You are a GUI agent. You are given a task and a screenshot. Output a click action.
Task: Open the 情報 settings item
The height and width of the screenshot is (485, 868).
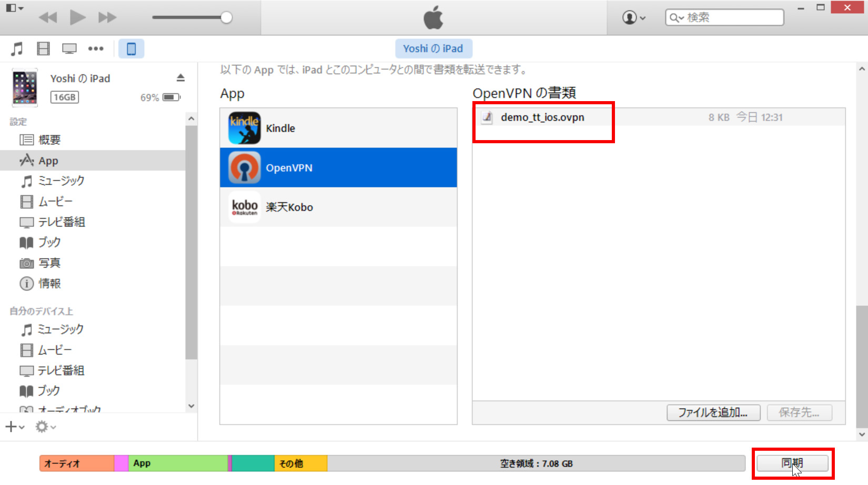click(93, 283)
